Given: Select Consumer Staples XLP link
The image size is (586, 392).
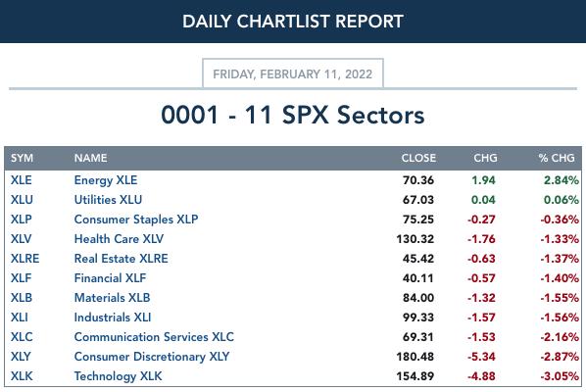Looking at the screenshot, I should [136, 220].
